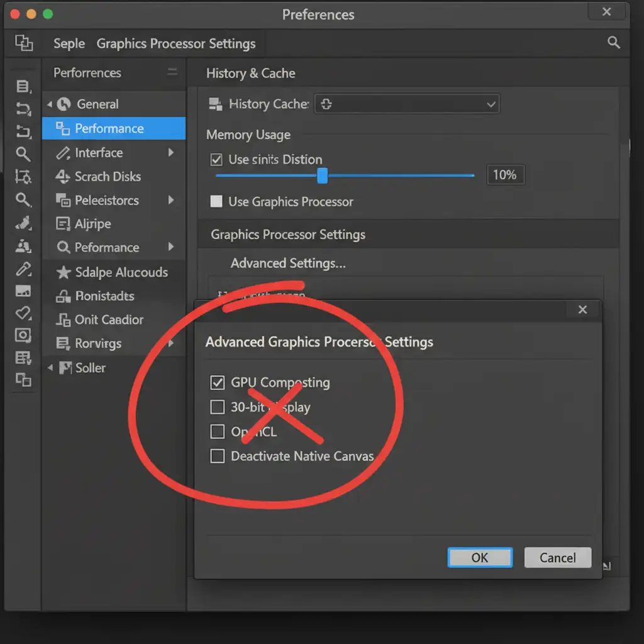644x644 pixels.
Task: Select the eyedropper tool in left toolbar
Action: 23,269
